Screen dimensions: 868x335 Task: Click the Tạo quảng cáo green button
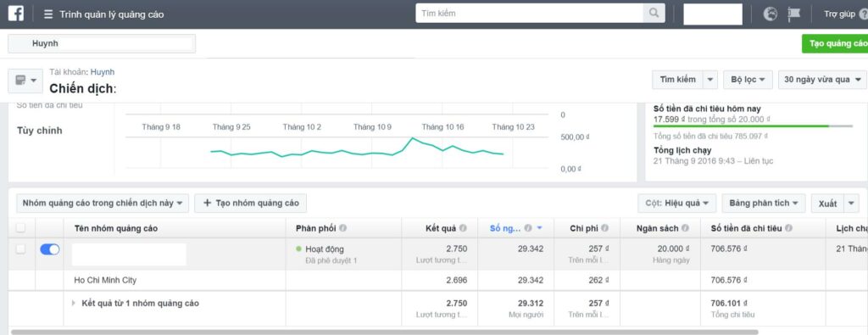[835, 44]
